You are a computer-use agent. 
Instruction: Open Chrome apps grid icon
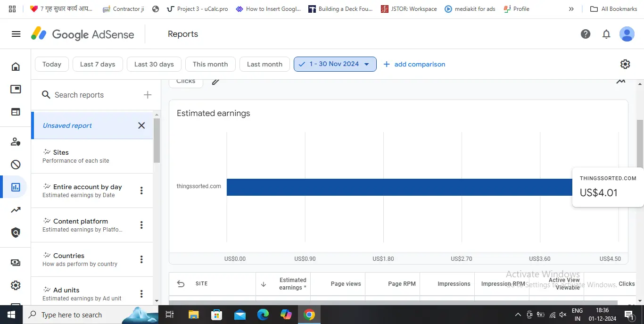[12, 8]
